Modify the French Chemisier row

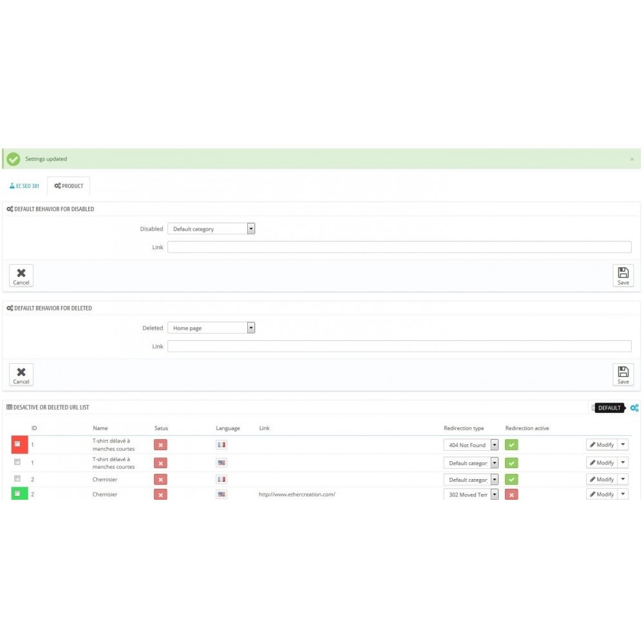click(x=601, y=479)
